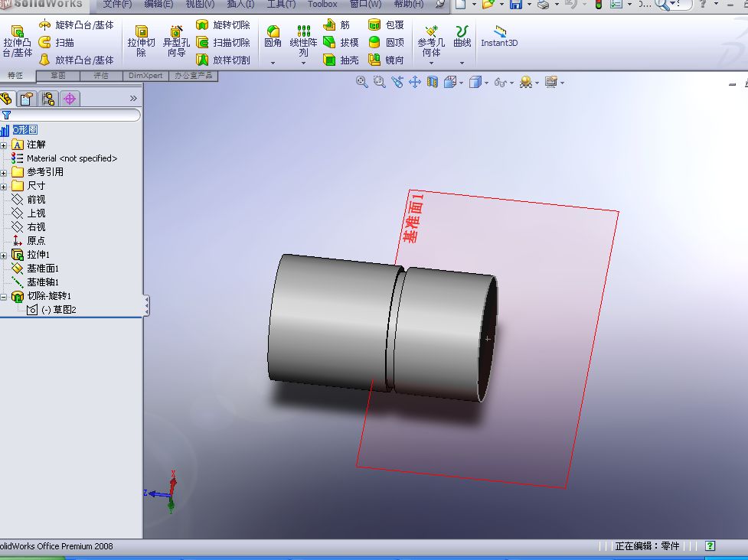Open the Toolbox menu

point(322,5)
